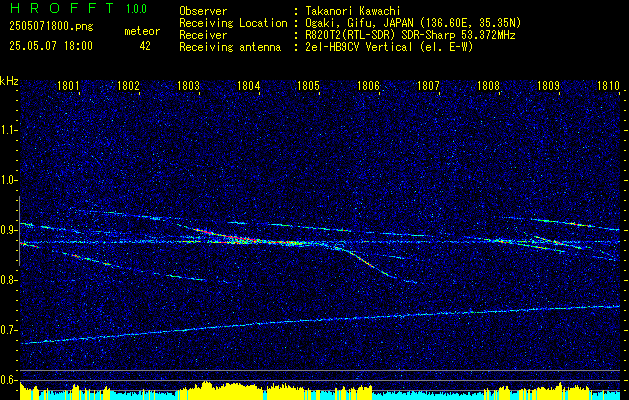
Task: Click observer name Takanori Kawachi
Action: (x=351, y=11)
